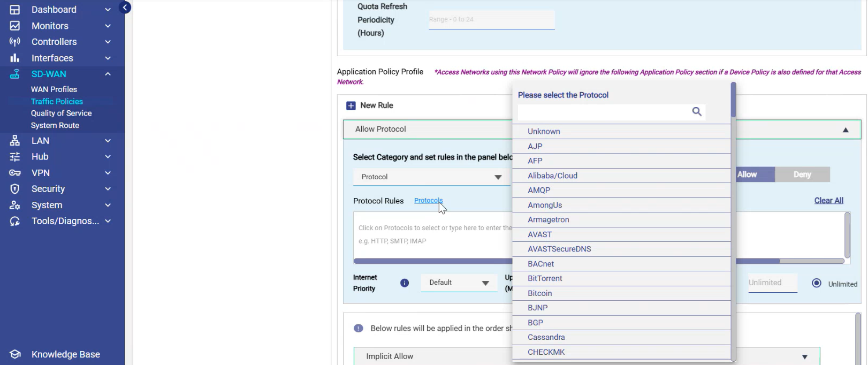
Task: Click the protocol search input field
Action: 605,112
